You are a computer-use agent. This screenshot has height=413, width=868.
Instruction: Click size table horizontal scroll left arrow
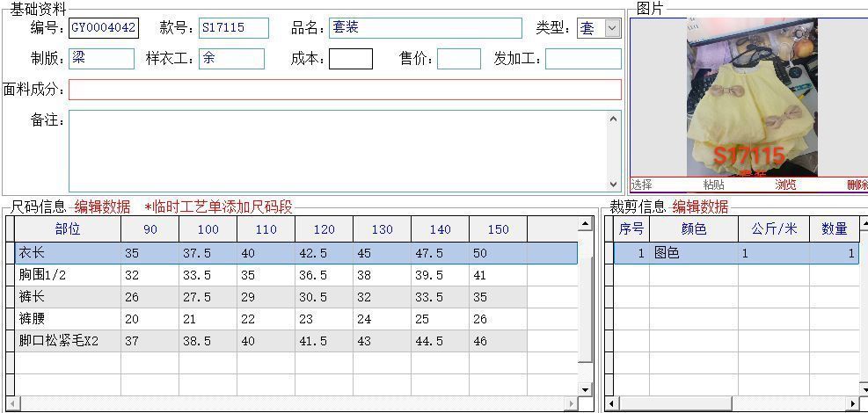12,404
